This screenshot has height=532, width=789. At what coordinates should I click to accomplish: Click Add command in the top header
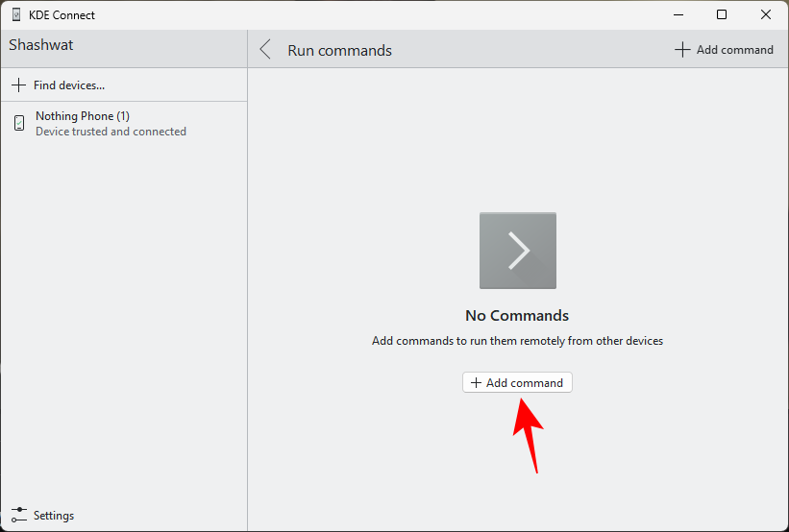[x=724, y=50]
